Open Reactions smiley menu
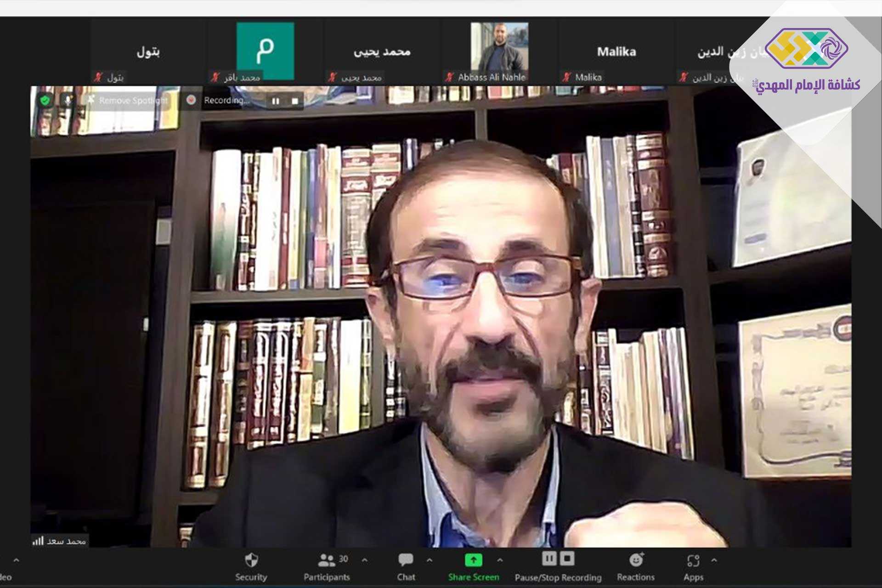 click(x=636, y=560)
